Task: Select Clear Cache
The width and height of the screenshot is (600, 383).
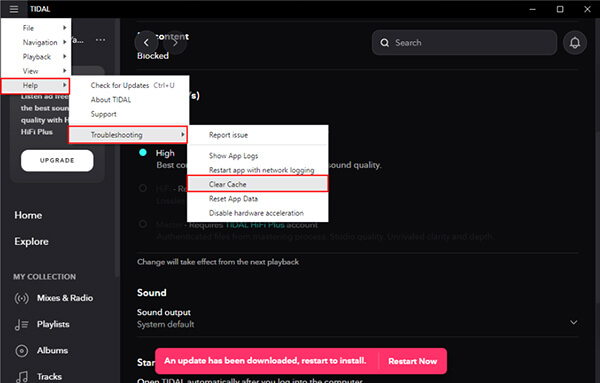Action: point(258,184)
